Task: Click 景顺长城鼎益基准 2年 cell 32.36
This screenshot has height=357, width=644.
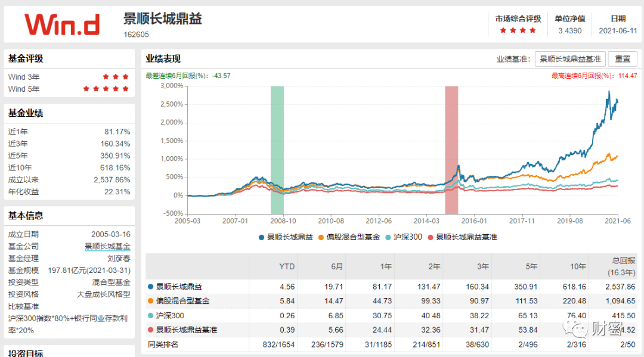Action: (x=431, y=330)
